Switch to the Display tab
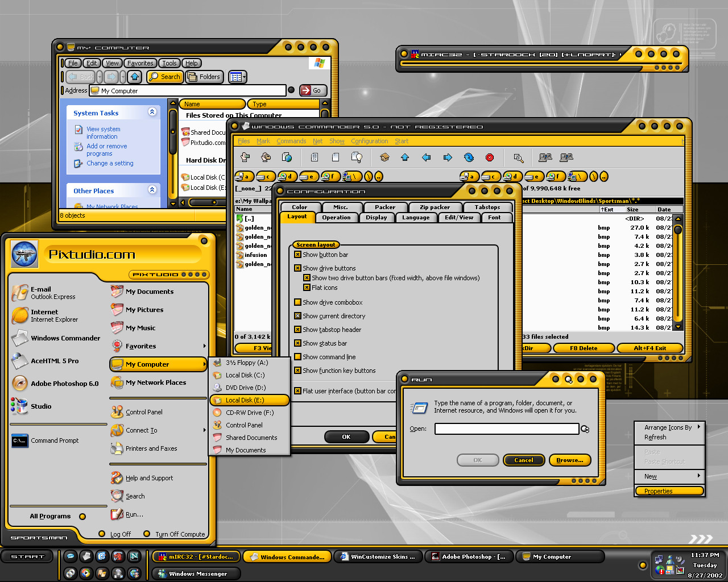The width and height of the screenshot is (728, 582). click(377, 218)
